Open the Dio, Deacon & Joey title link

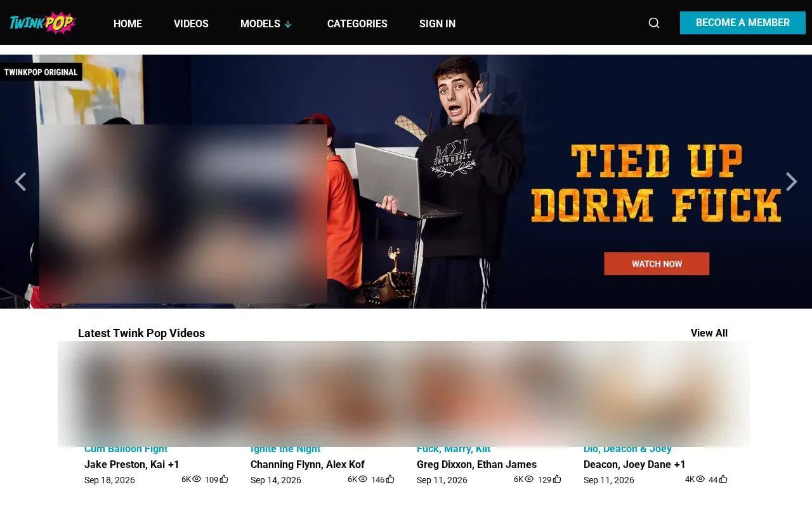(x=627, y=449)
